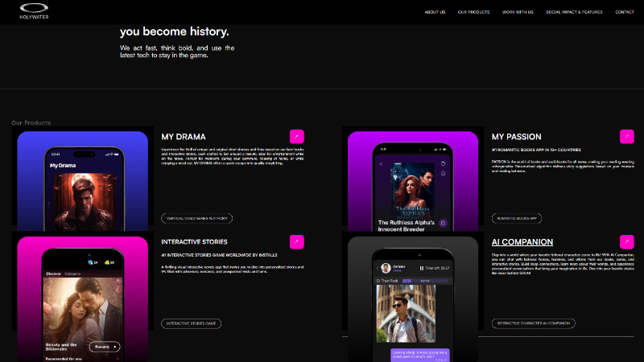The image size is (644, 362).
Task: Click the Interactive Stories phone mockup image
Action: 83,298
